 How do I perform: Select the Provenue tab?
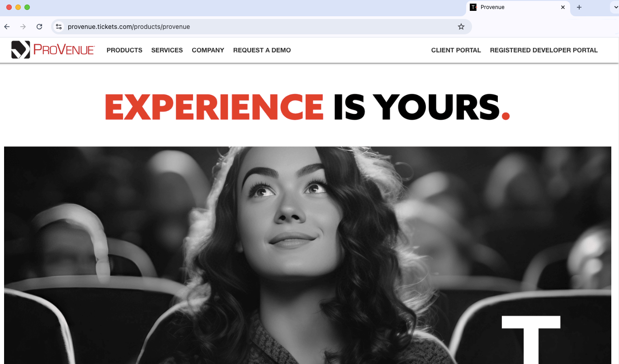click(511, 7)
